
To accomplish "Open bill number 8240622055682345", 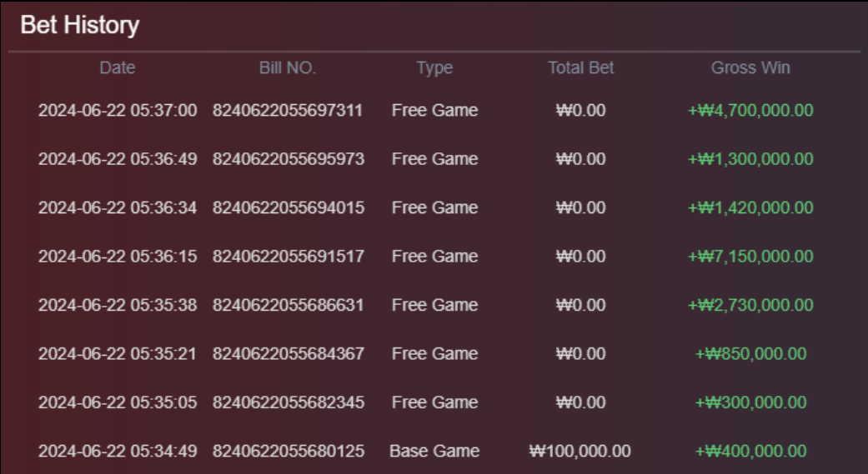I will 288,402.
